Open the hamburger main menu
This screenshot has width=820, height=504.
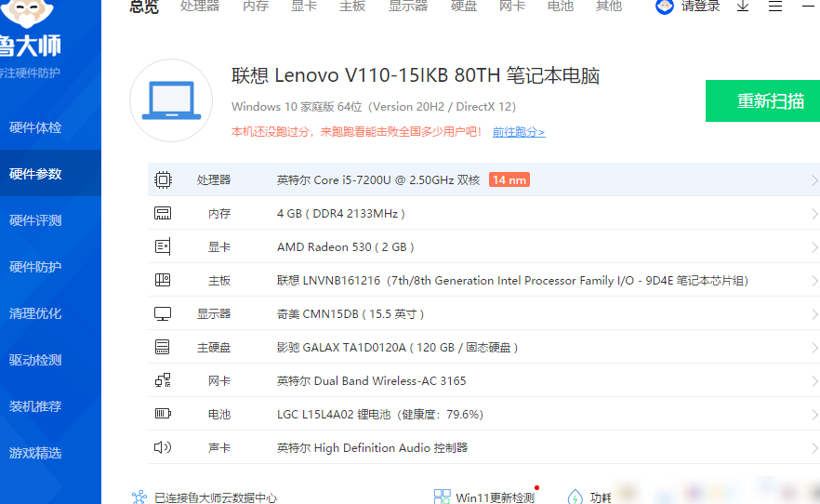(775, 7)
